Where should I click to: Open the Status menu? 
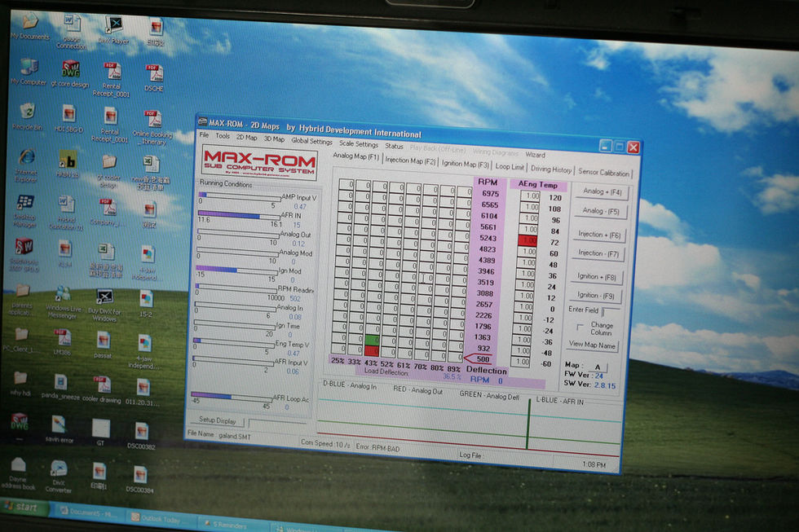click(x=394, y=146)
